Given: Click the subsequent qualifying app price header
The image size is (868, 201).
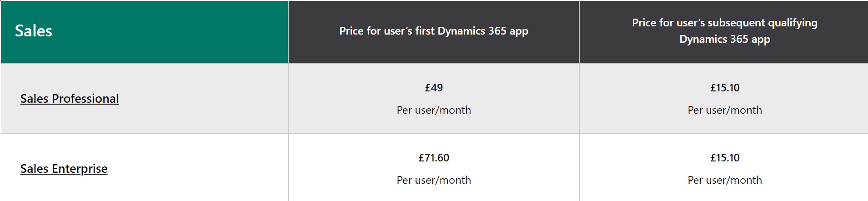Looking at the screenshot, I should [x=724, y=32].
